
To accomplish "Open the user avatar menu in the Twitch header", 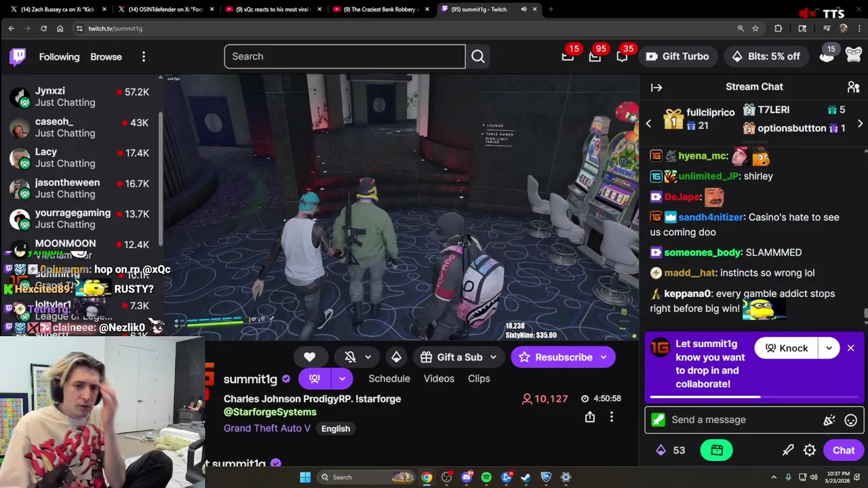I will point(854,56).
